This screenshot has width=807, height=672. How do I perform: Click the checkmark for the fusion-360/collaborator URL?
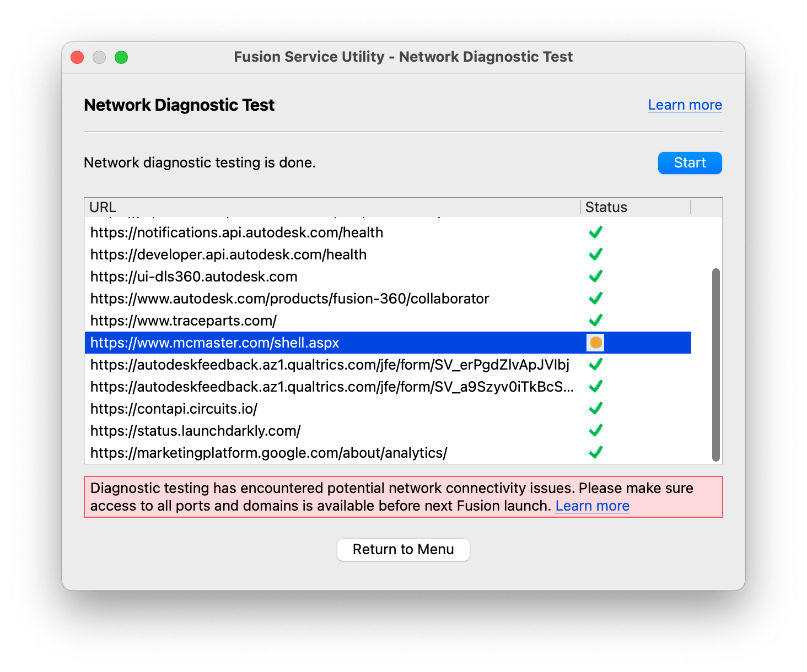pos(595,298)
